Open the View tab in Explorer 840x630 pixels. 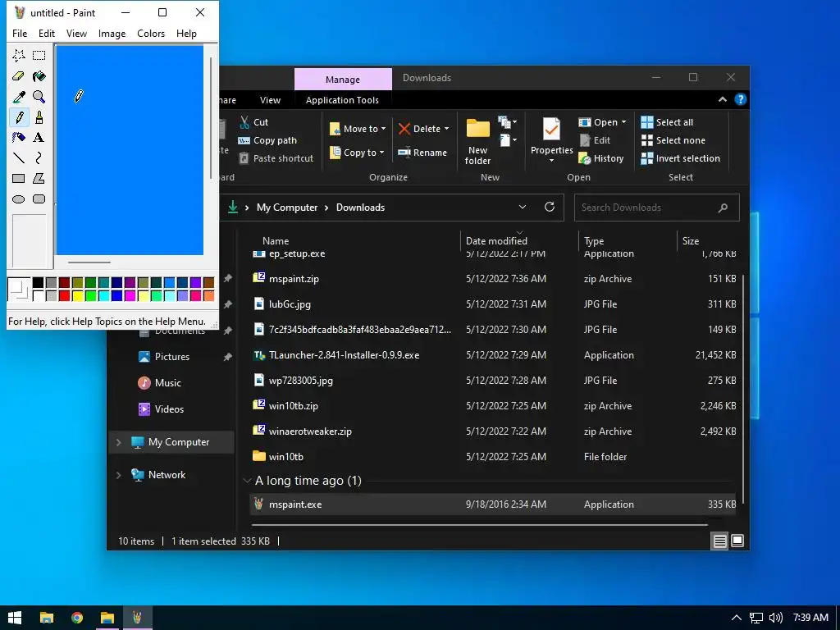[270, 100]
